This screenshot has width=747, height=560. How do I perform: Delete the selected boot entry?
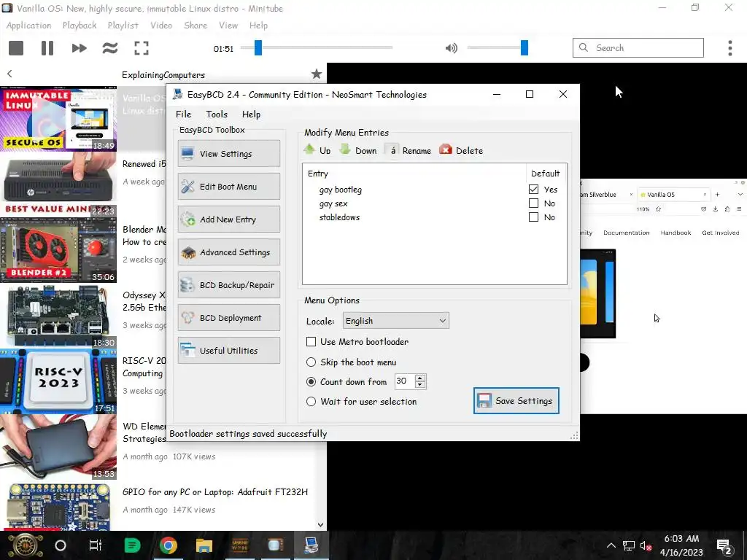click(461, 150)
